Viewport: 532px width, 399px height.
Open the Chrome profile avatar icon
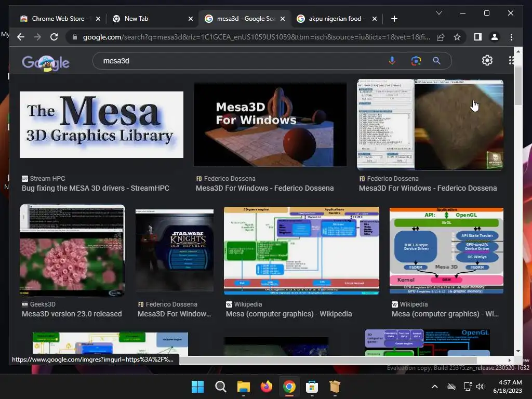click(495, 37)
